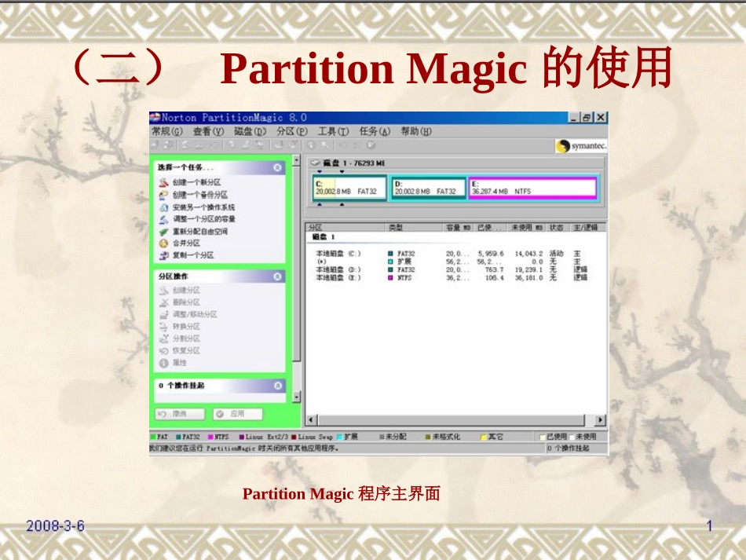This screenshot has width=746, height=560.
Task: Select the E: NTFS partition block in disk map
Action: pos(533,188)
